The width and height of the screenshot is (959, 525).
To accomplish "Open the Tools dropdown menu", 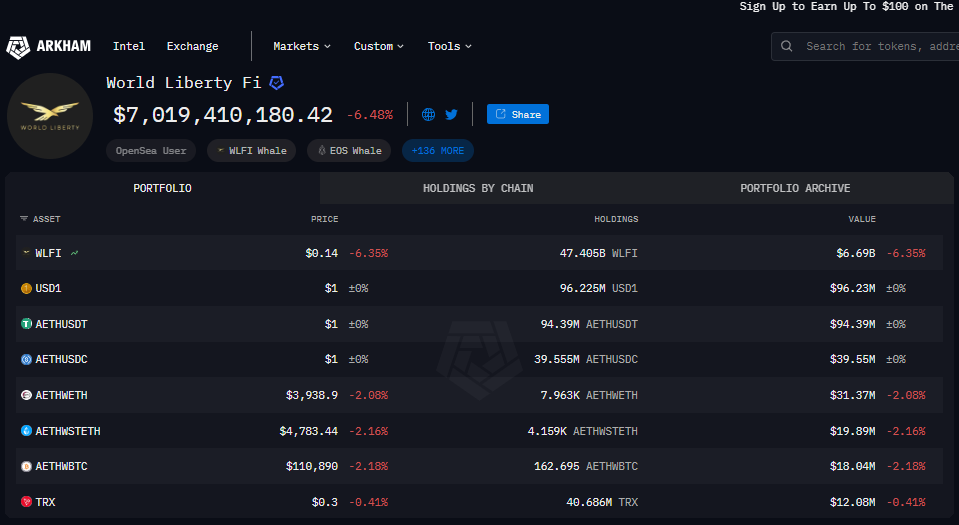I will (449, 46).
